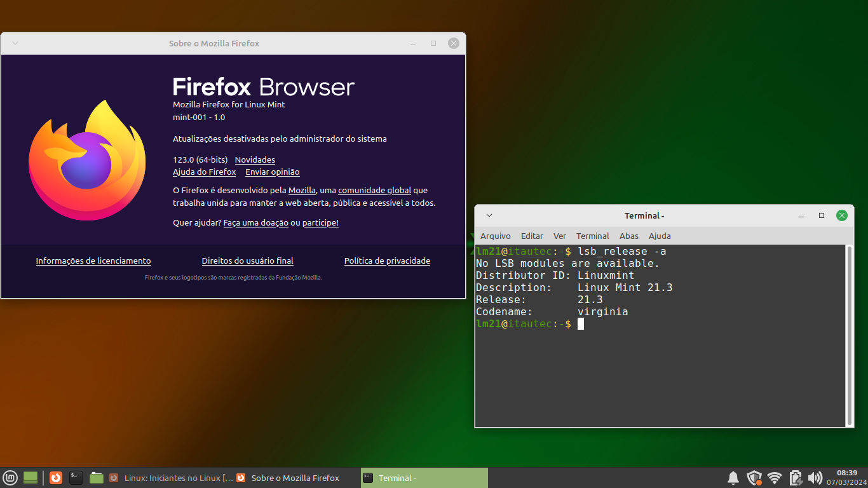This screenshot has width=868, height=488.
Task: Launch Terminal from the panel launcher
Action: point(76,478)
